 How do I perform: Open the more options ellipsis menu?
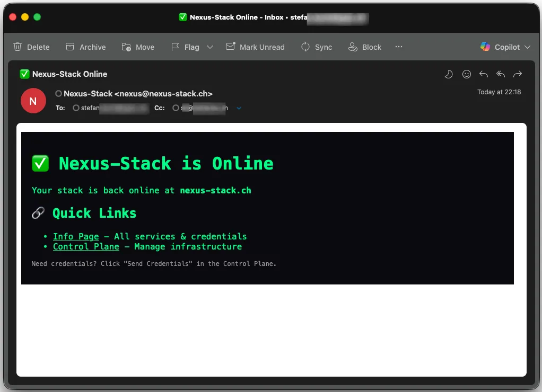pos(399,47)
